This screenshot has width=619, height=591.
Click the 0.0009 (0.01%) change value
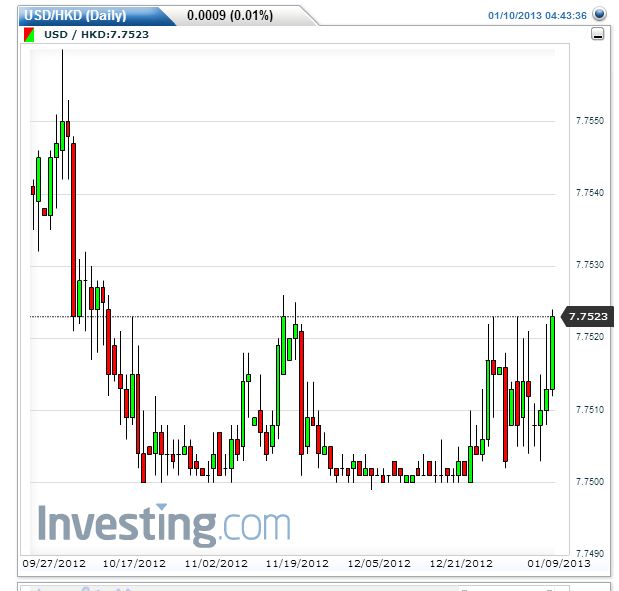(x=230, y=16)
